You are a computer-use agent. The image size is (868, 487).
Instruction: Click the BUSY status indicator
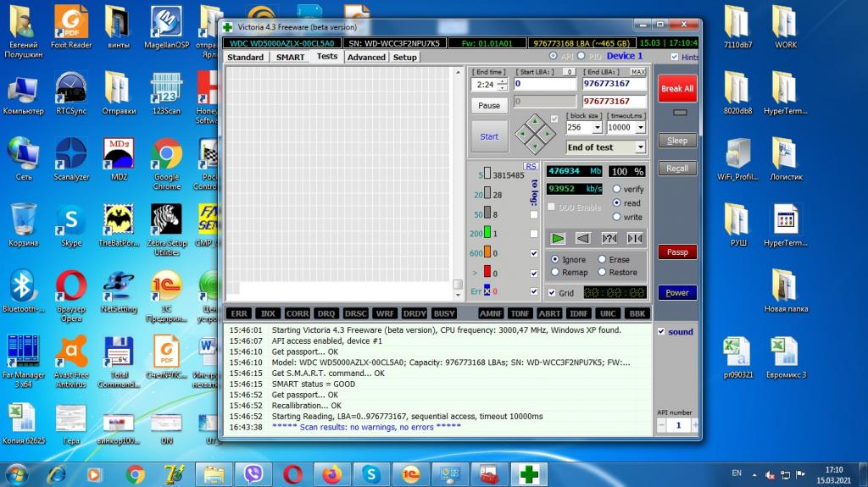[x=444, y=313]
